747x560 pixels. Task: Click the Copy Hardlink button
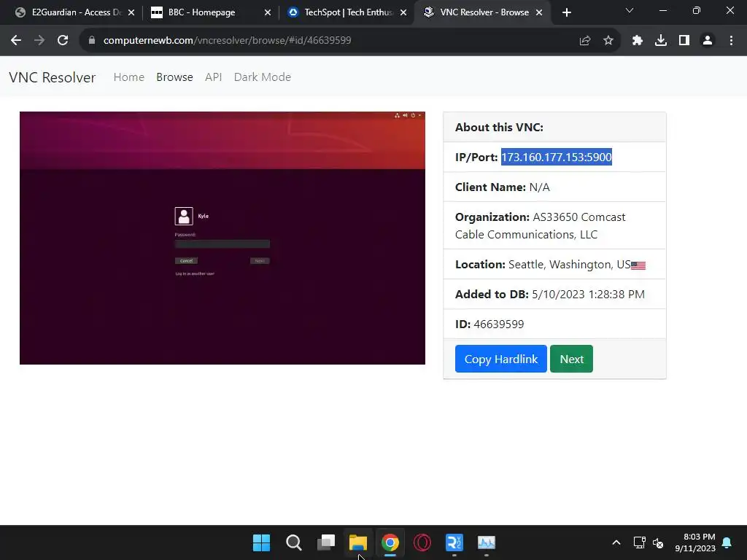tap(500, 359)
